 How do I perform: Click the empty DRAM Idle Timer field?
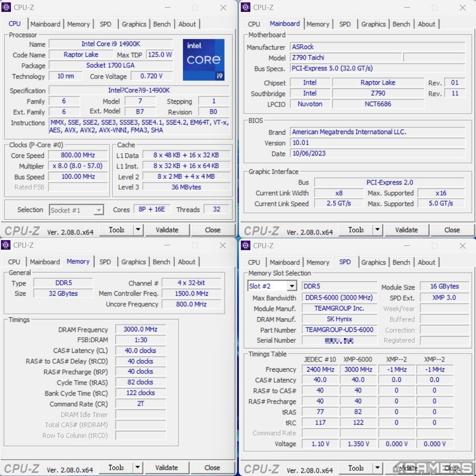click(x=141, y=414)
